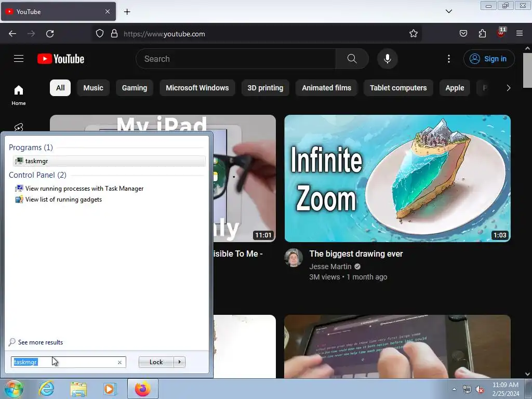Open the Shorts sidebar icon
The width and height of the screenshot is (532, 399).
tap(19, 127)
